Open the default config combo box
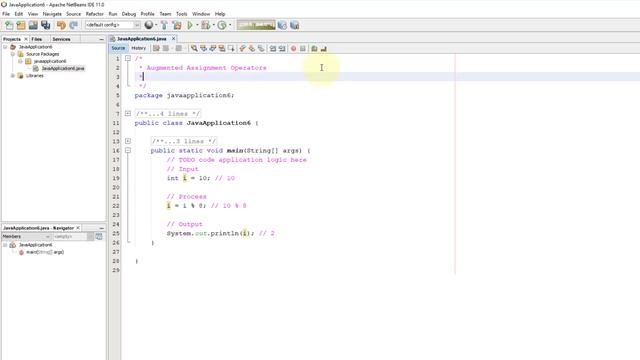Screen dimensions: 640x360 pyautogui.click(x=113, y=25)
